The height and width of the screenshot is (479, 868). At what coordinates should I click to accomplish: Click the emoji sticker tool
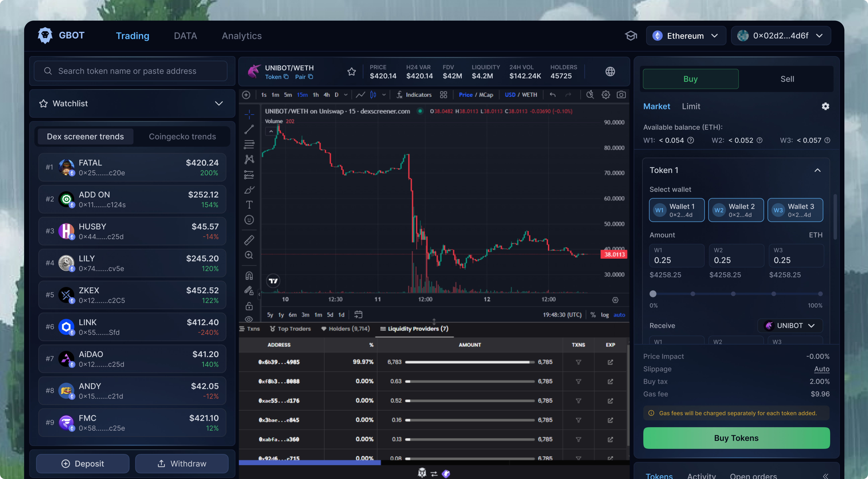tap(249, 220)
